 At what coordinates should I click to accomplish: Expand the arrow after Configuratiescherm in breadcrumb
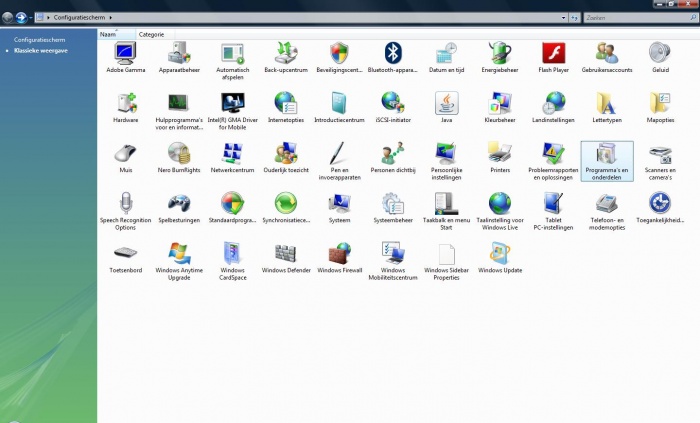(x=110, y=18)
